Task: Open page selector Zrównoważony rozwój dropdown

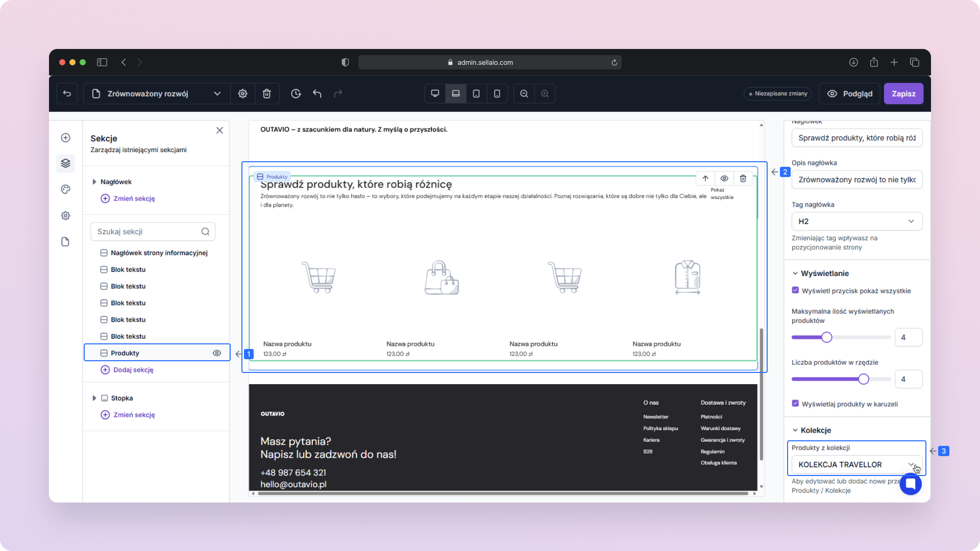Action: click(x=157, y=93)
